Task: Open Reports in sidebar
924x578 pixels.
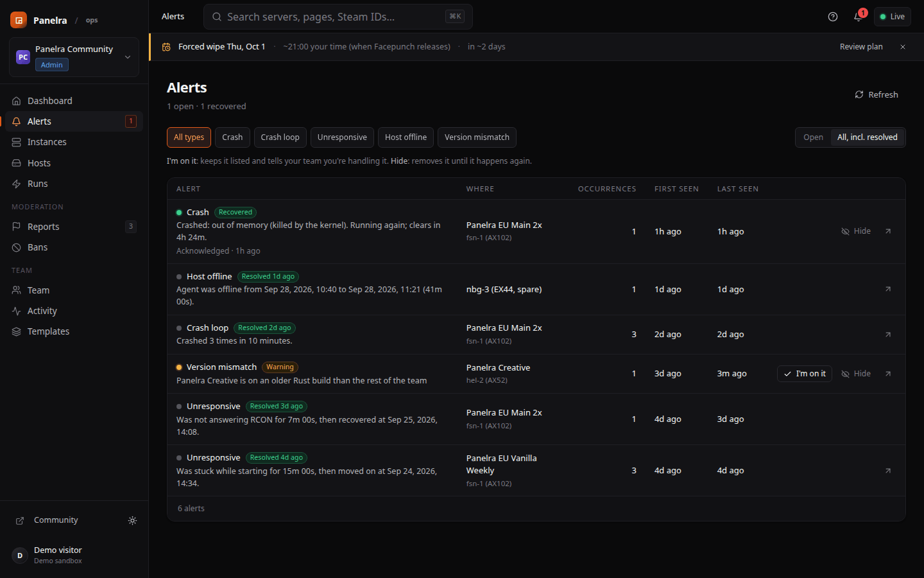Action: tap(74, 227)
